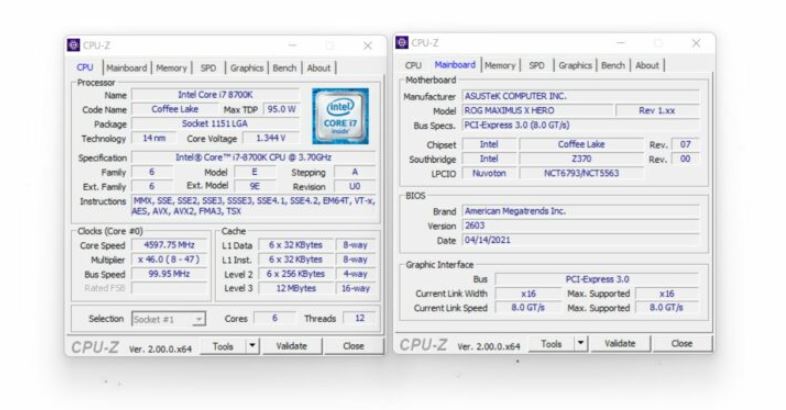
Task: Open Bench tab in right window
Action: click(x=613, y=65)
